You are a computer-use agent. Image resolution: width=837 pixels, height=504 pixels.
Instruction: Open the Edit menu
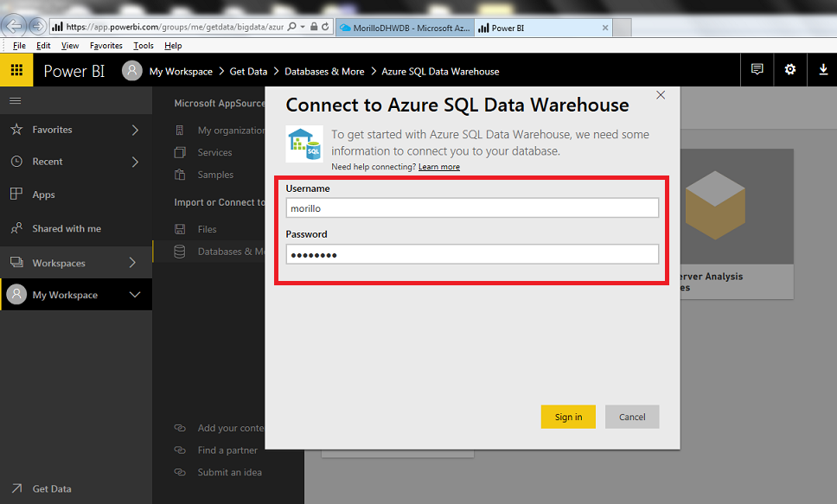click(x=43, y=45)
